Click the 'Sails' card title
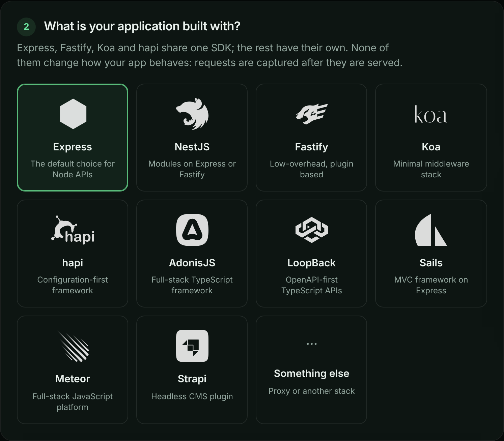 tap(431, 263)
